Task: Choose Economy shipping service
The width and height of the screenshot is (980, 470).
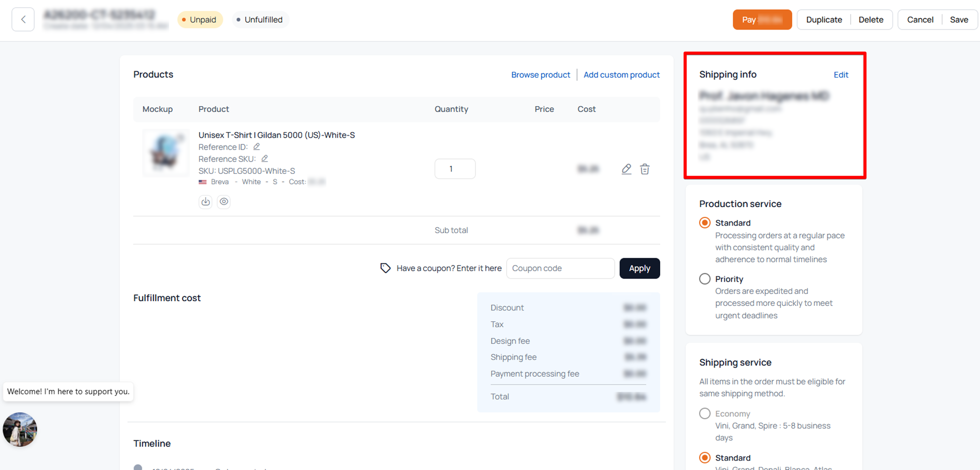Action: 705,414
